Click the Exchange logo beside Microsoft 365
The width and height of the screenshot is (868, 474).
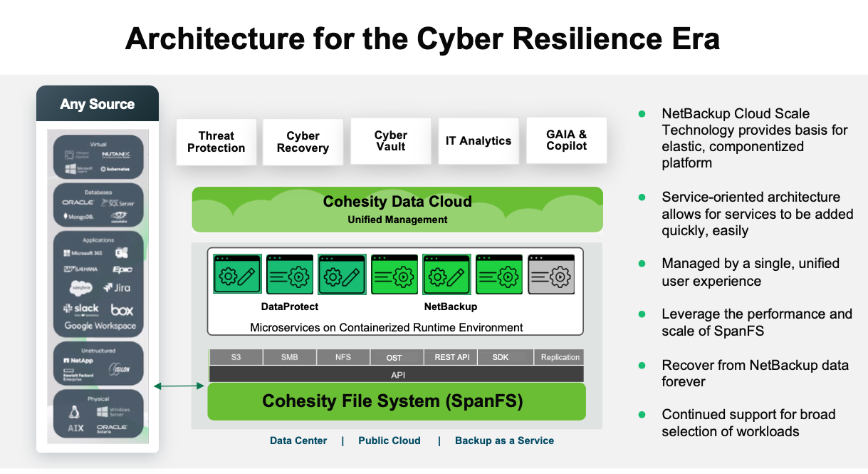click(x=122, y=253)
